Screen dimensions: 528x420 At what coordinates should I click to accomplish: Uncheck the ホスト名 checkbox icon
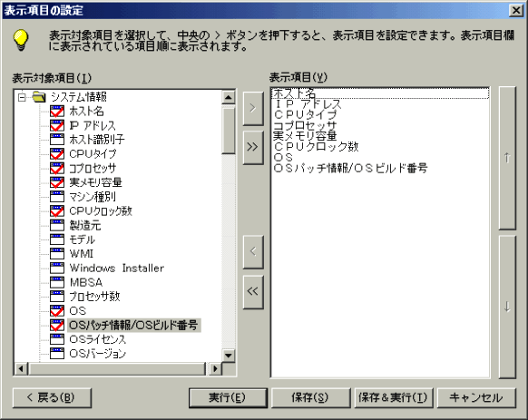click(x=57, y=112)
